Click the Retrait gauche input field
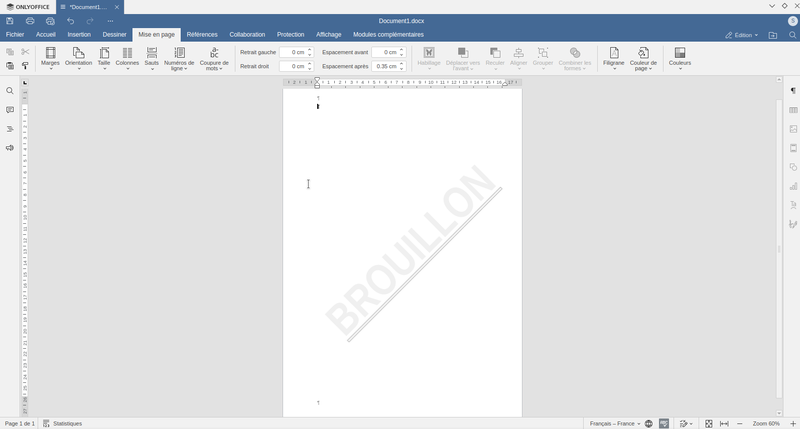The height and width of the screenshot is (429, 800). 293,52
